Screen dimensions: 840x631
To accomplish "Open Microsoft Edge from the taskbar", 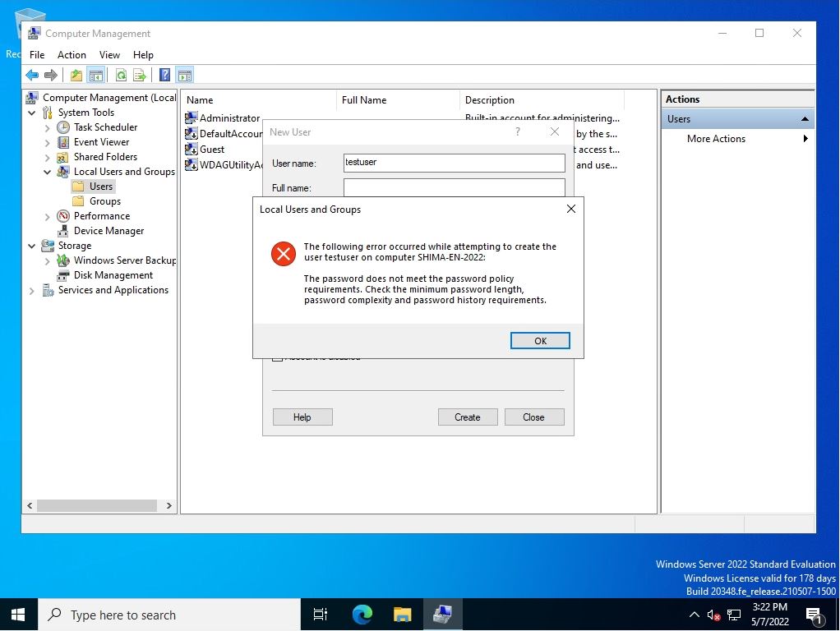I will (362, 614).
